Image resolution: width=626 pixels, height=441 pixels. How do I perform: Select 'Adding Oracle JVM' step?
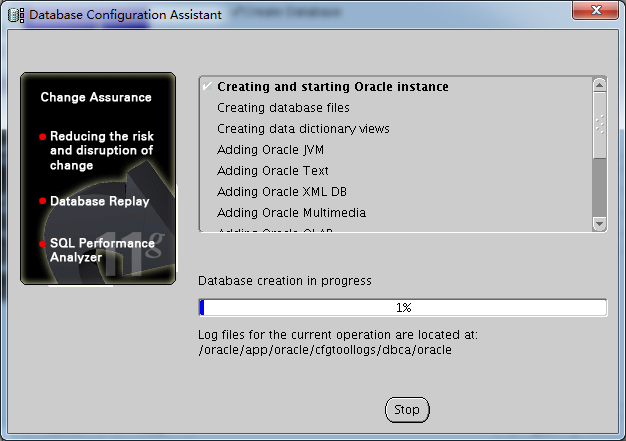click(270, 150)
